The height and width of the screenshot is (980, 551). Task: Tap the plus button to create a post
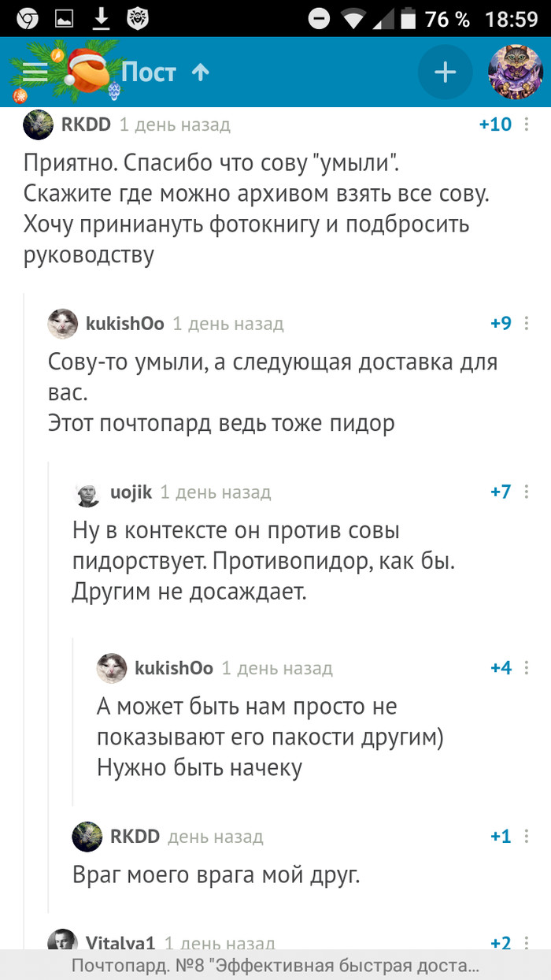(445, 72)
